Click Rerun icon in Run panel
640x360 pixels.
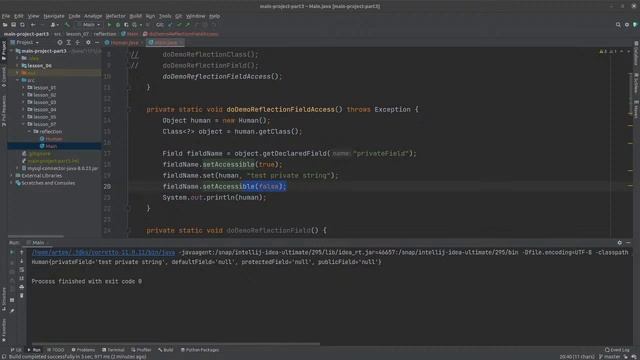point(12,253)
